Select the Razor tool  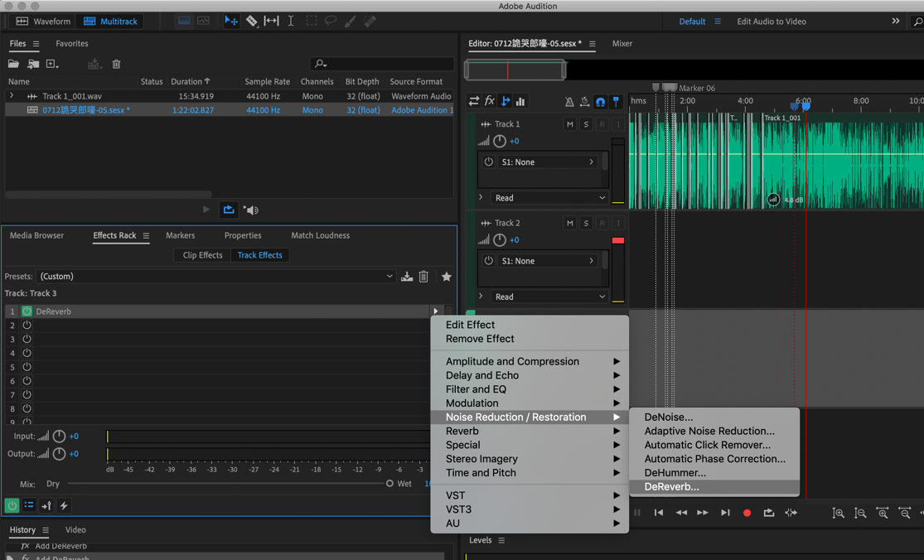252,22
